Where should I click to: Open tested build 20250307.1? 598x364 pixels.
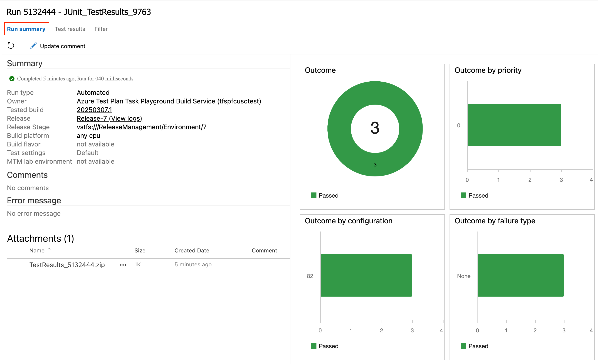(94, 110)
